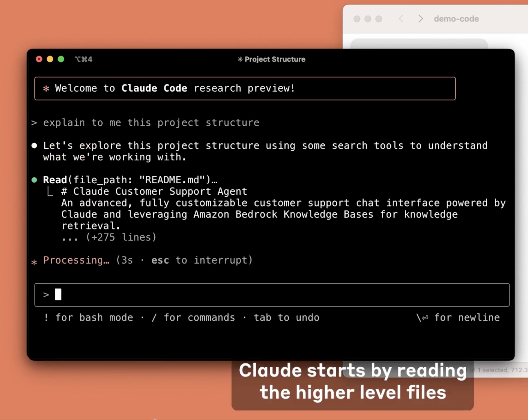Click the Welcome to Claude Code banner
The width and height of the screenshot is (528, 420).
tap(245, 89)
